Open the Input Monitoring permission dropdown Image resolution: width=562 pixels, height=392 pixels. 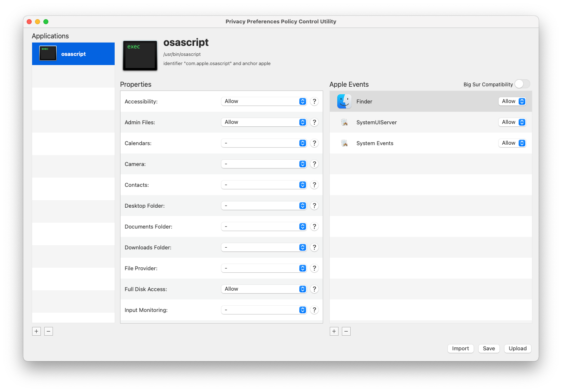click(264, 310)
